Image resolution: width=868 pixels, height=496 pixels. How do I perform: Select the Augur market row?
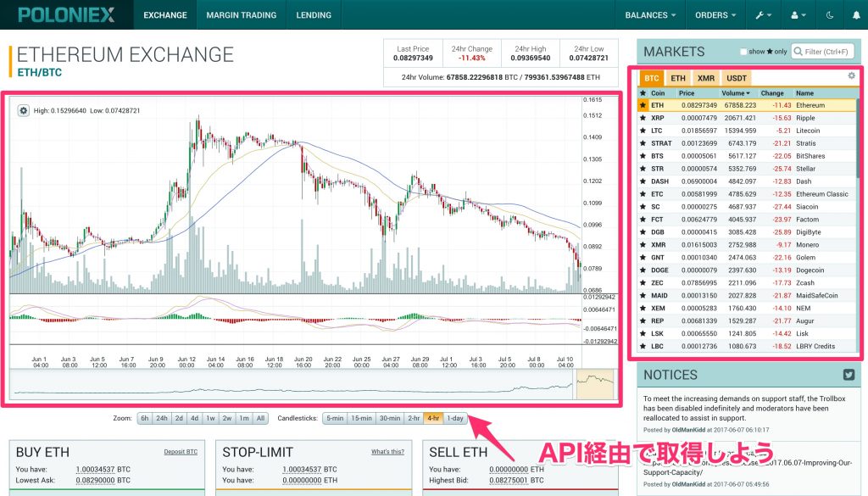(x=747, y=321)
